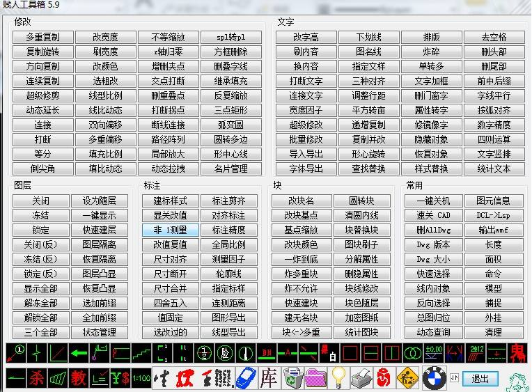The image size is (532, 392).
Task: Click the road construction warning sign icon
Action: pyautogui.click(x=408, y=378)
